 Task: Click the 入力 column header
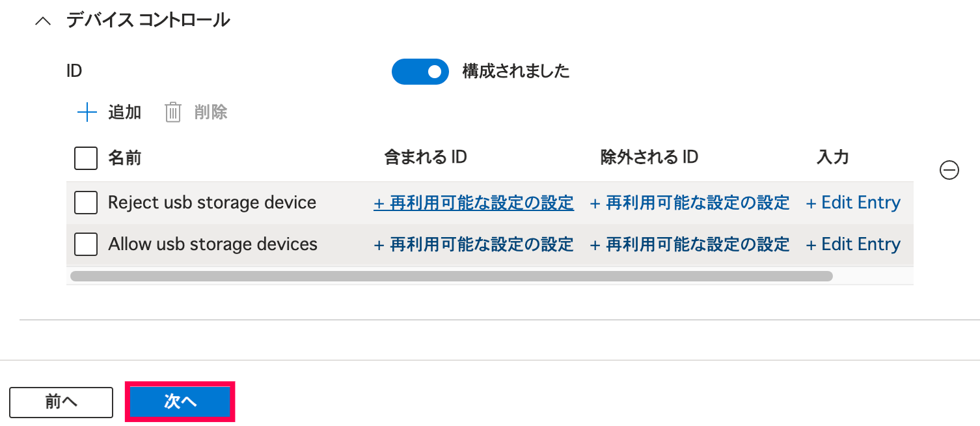832,158
